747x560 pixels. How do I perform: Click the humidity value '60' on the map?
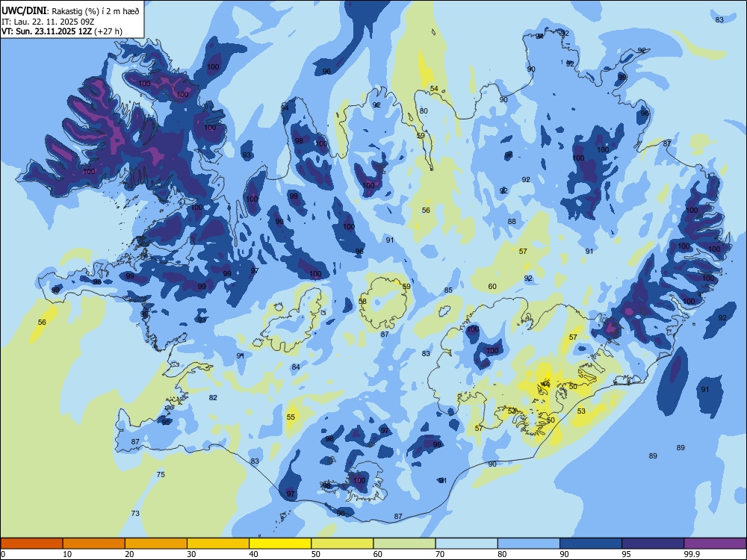click(492, 286)
